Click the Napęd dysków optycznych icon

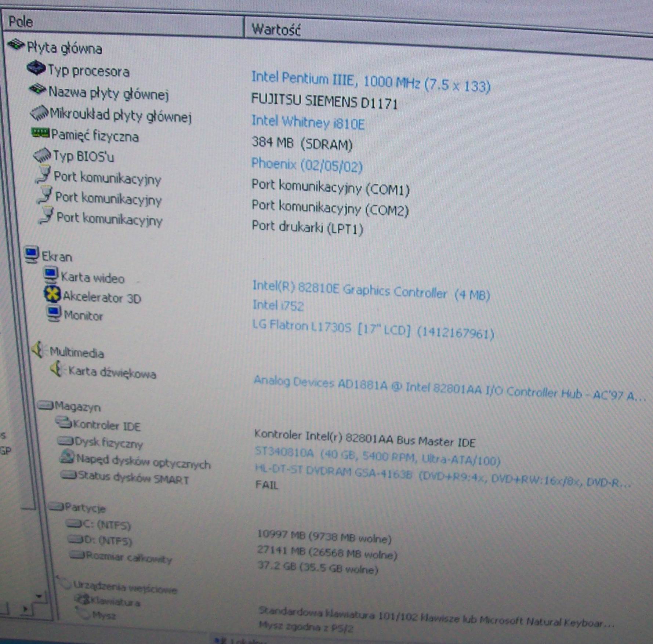pos(67,456)
